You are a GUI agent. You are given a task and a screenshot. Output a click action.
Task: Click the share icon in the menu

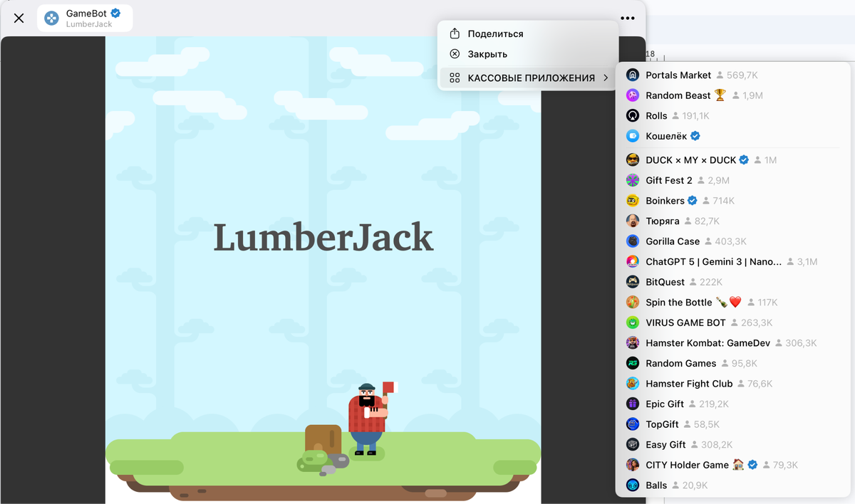click(x=455, y=33)
